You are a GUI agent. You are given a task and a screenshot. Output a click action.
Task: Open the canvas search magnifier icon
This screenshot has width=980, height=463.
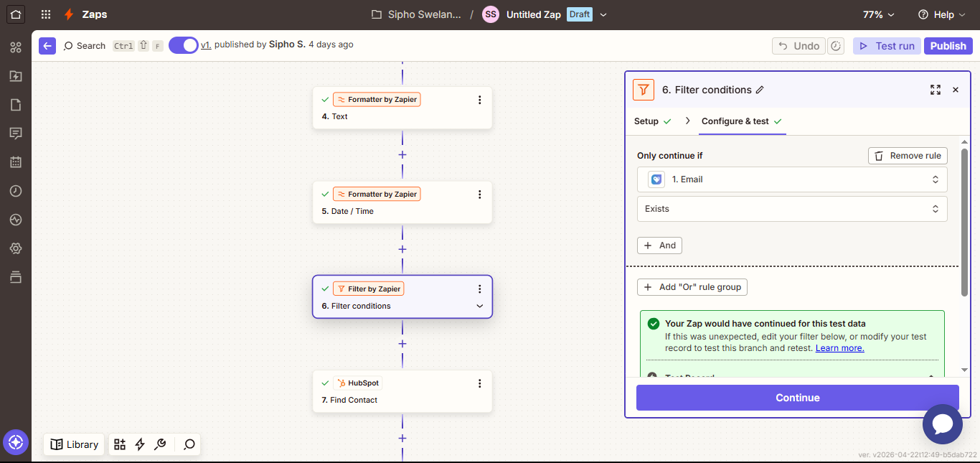coord(189,444)
